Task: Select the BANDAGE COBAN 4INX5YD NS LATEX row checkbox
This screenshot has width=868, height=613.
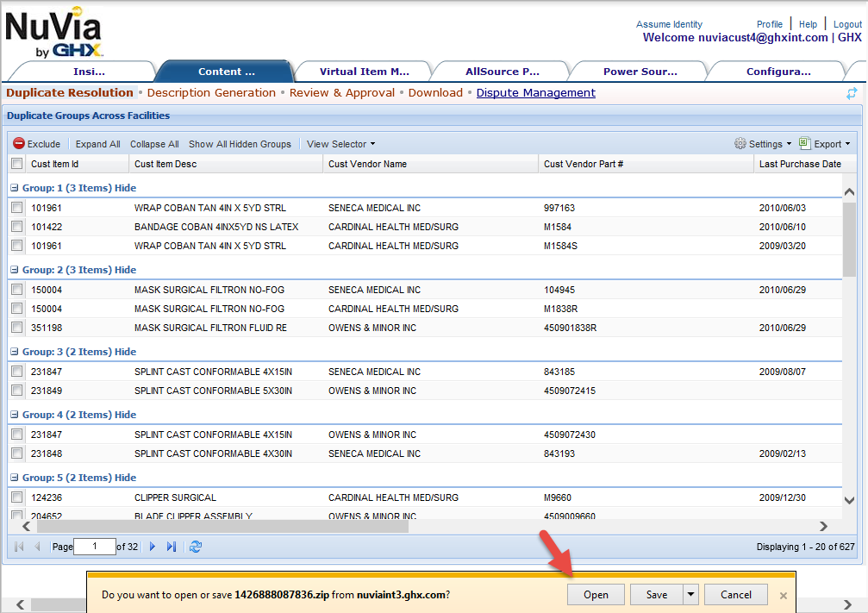Action: click(x=17, y=227)
